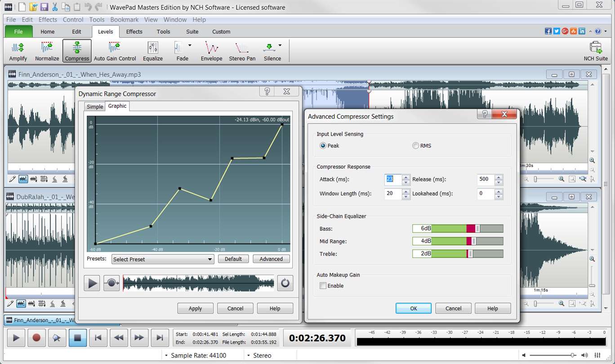Open the Home ribbon tab
The width and height of the screenshot is (615, 364).
point(48,31)
